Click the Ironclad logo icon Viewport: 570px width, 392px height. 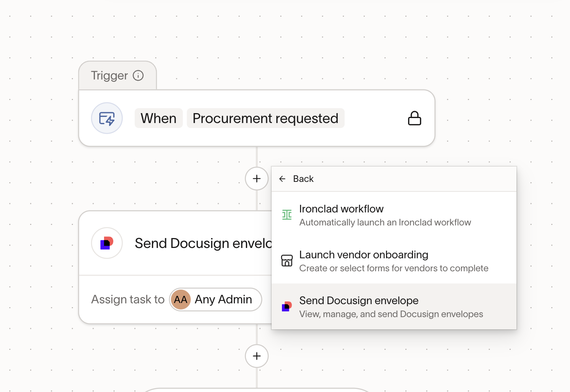point(287,215)
